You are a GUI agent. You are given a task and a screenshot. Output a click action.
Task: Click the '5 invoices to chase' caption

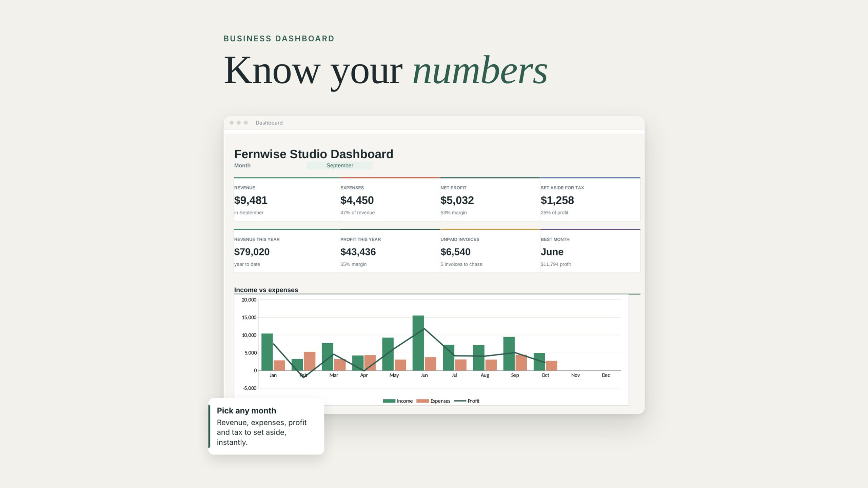point(461,264)
